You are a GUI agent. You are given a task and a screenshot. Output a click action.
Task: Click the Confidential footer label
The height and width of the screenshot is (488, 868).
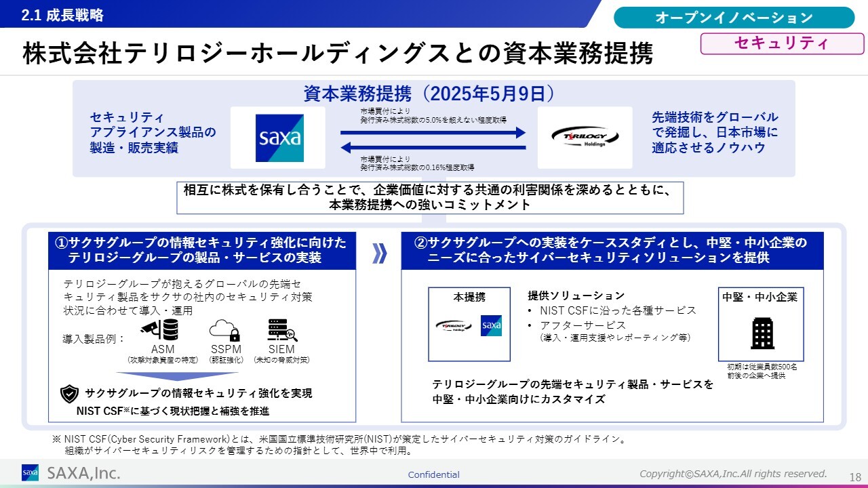click(x=433, y=475)
